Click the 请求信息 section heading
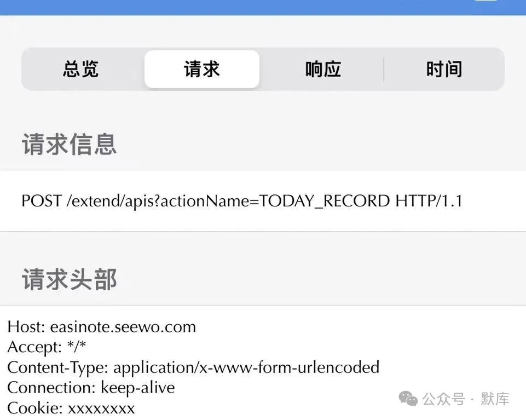The image size is (526, 420). pos(70,145)
